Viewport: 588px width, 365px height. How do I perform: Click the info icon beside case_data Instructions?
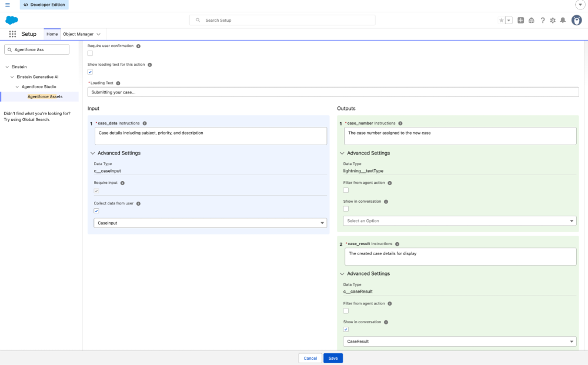coord(145,123)
